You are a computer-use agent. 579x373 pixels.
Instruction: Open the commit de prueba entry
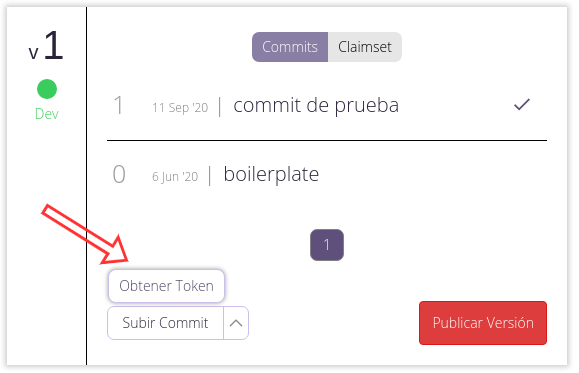click(316, 105)
